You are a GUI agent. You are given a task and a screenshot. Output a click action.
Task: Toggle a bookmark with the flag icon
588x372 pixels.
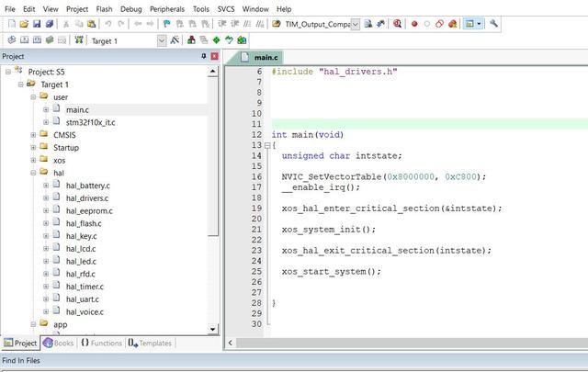[x=167, y=24]
